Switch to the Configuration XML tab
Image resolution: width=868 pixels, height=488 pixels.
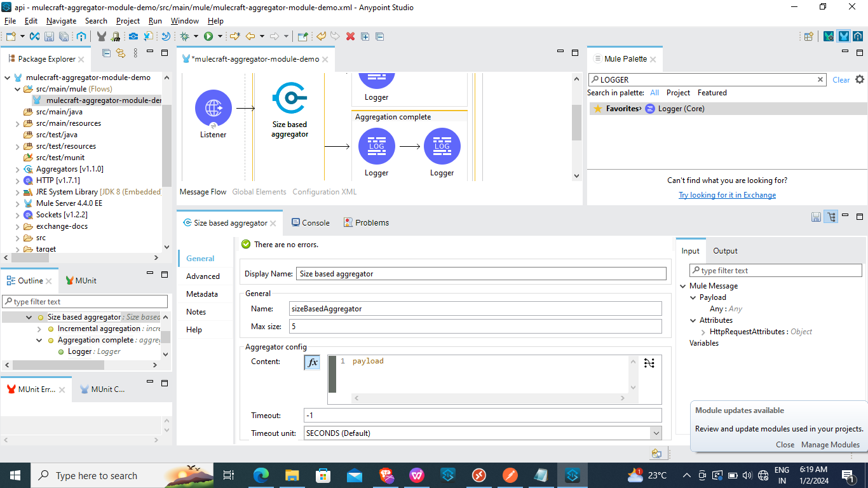click(x=324, y=192)
